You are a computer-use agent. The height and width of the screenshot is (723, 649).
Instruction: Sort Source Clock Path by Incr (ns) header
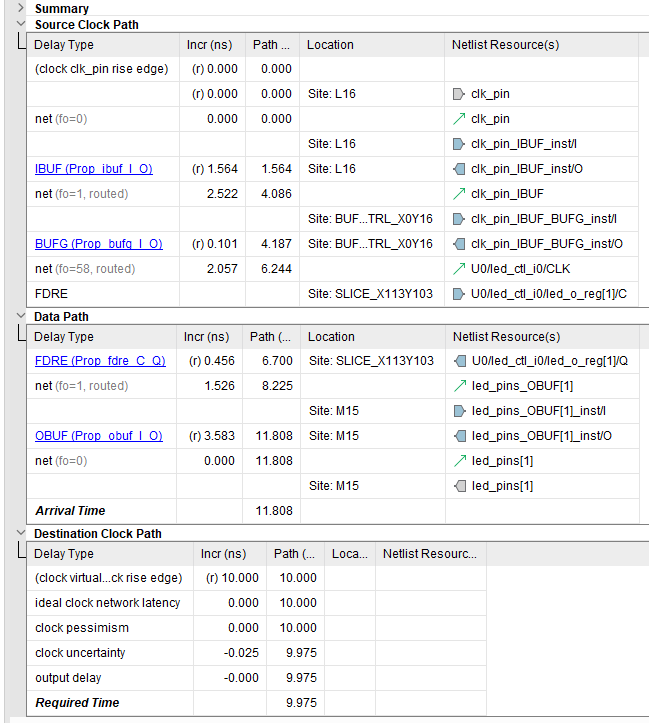pyautogui.click(x=212, y=45)
